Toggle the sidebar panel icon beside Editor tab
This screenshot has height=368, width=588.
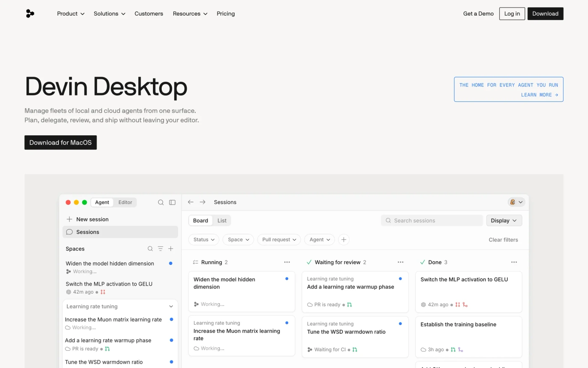pos(172,202)
